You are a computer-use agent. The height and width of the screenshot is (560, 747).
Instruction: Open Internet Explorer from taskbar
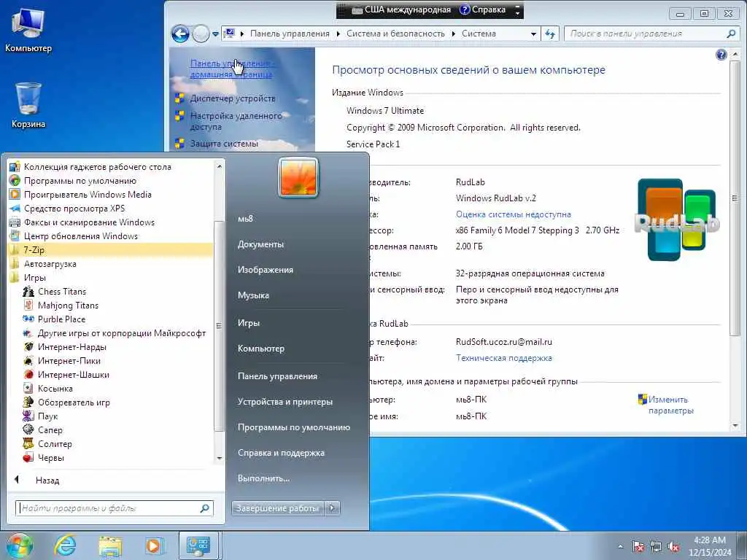click(65, 545)
